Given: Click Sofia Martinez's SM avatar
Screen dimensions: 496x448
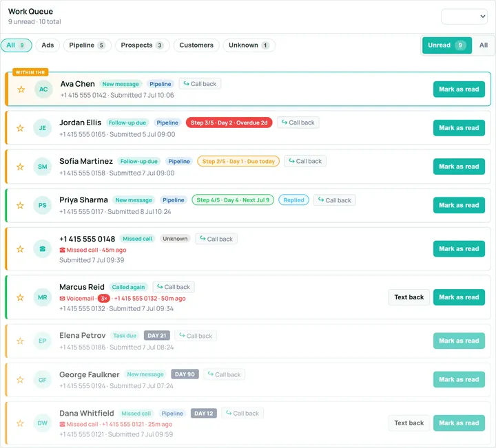Looking at the screenshot, I should (x=43, y=167).
